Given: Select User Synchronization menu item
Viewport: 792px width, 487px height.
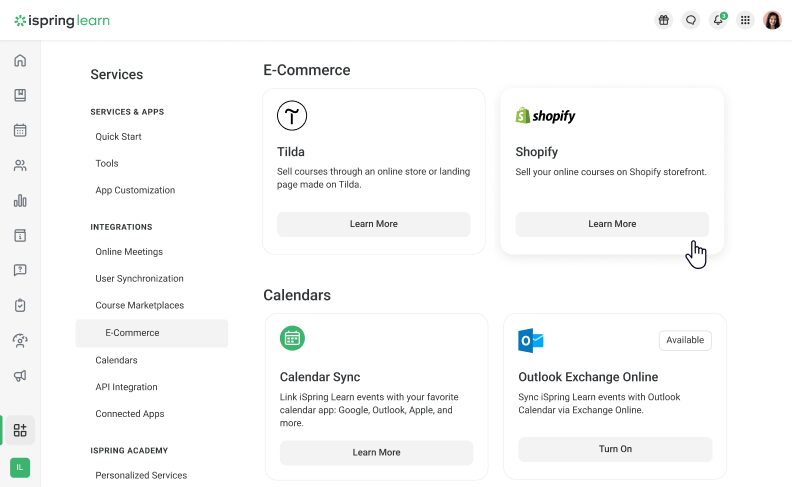Looking at the screenshot, I should tap(139, 279).
